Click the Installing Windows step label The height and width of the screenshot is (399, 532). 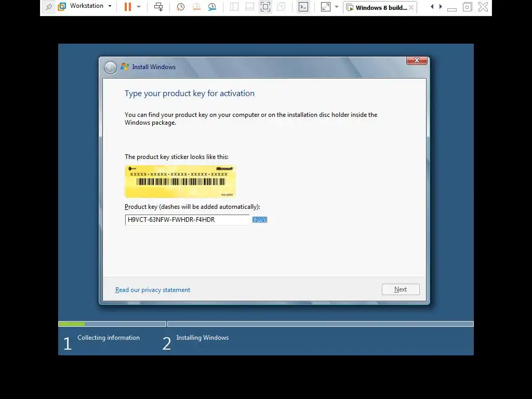(x=203, y=338)
